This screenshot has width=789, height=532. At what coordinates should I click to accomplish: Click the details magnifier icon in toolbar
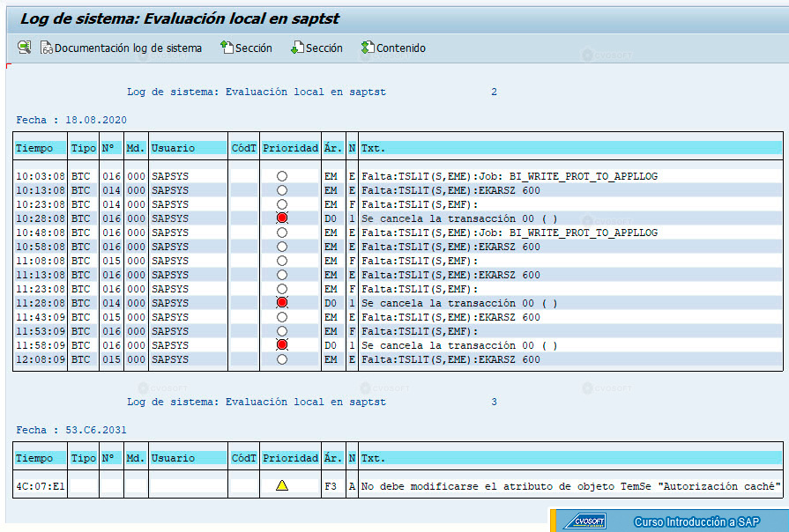pos(24,48)
